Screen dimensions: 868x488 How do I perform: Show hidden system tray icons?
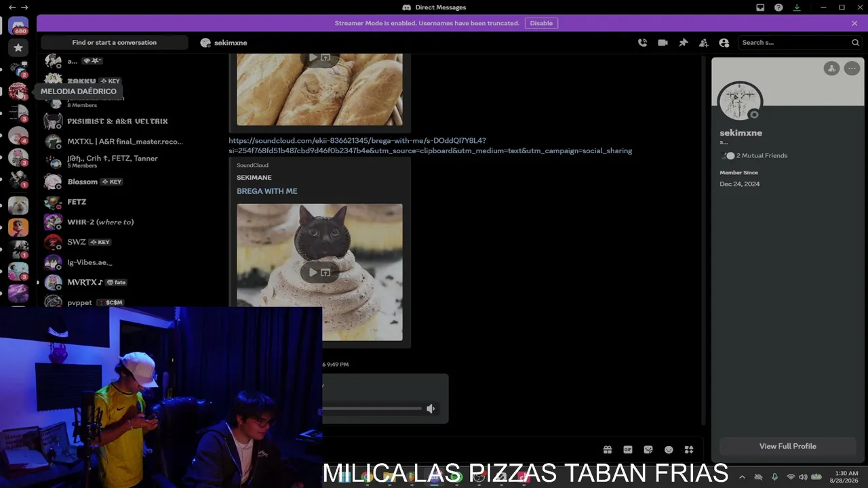pyautogui.click(x=741, y=477)
